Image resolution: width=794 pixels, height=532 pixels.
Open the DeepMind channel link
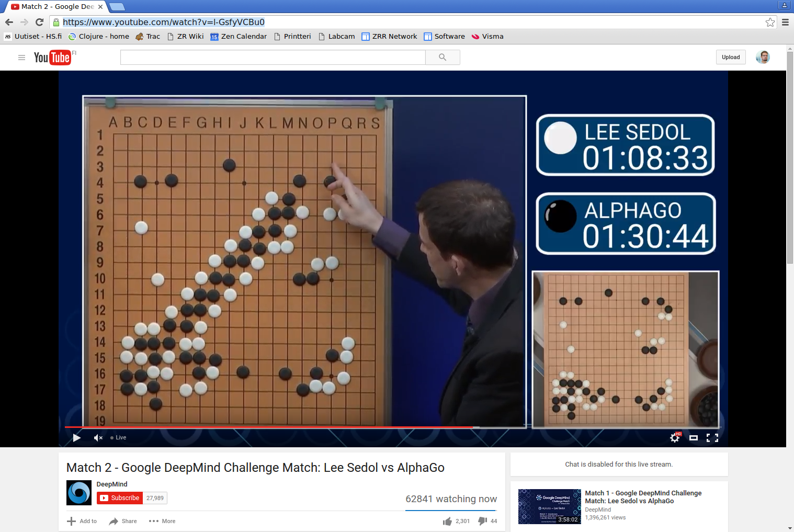click(112, 484)
